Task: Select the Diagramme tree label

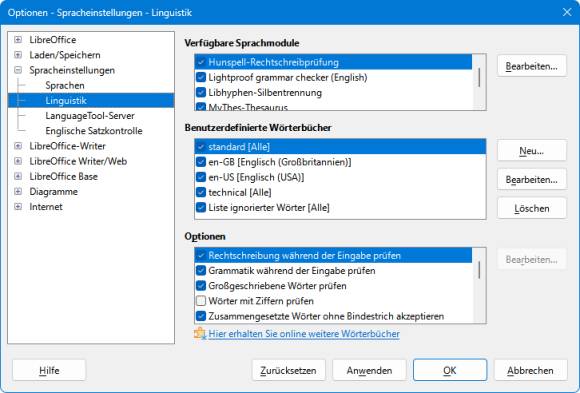Action: [54, 191]
